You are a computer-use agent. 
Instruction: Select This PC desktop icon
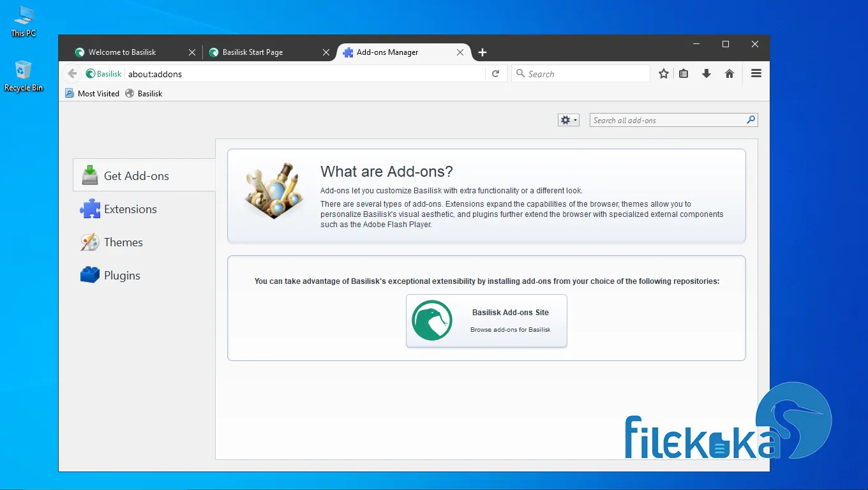[24, 22]
